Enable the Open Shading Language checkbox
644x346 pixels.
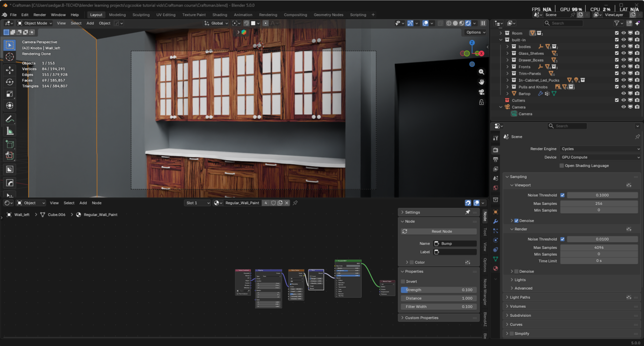tap(562, 166)
